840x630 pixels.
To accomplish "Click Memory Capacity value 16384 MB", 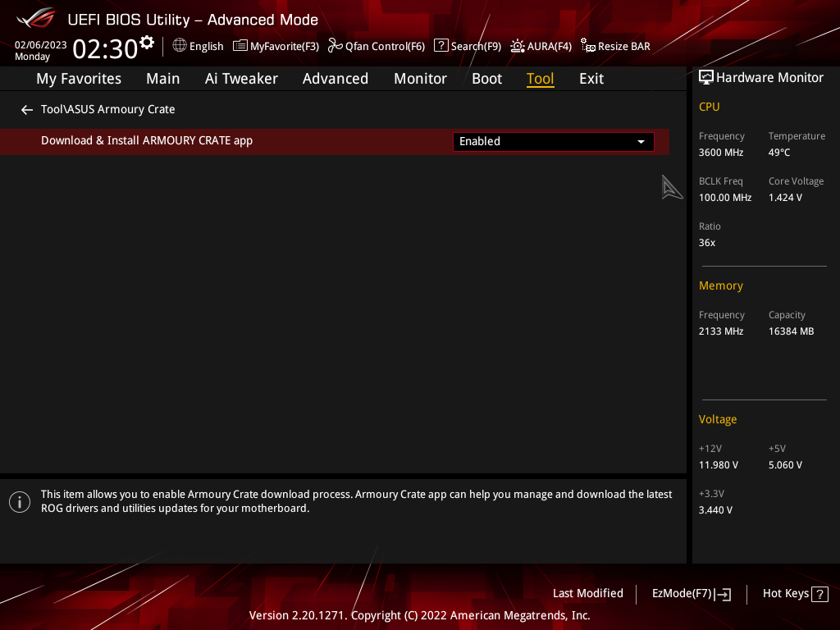I will point(791,331).
